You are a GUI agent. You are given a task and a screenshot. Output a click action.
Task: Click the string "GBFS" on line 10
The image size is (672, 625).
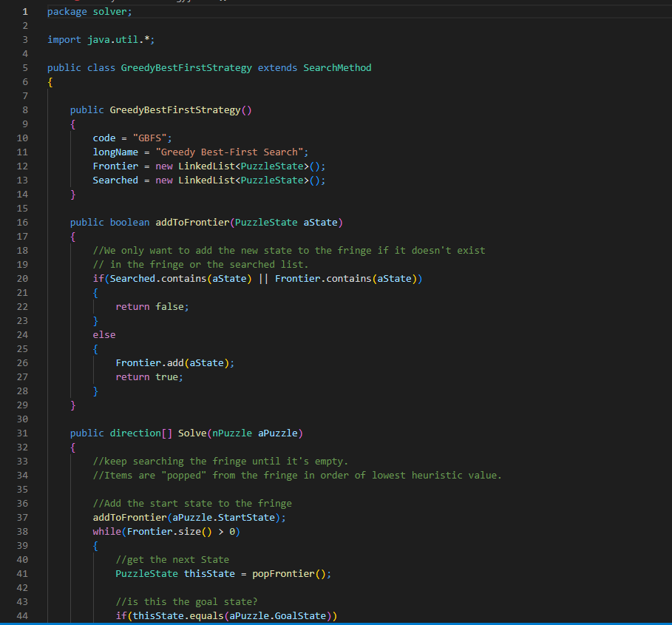point(152,138)
